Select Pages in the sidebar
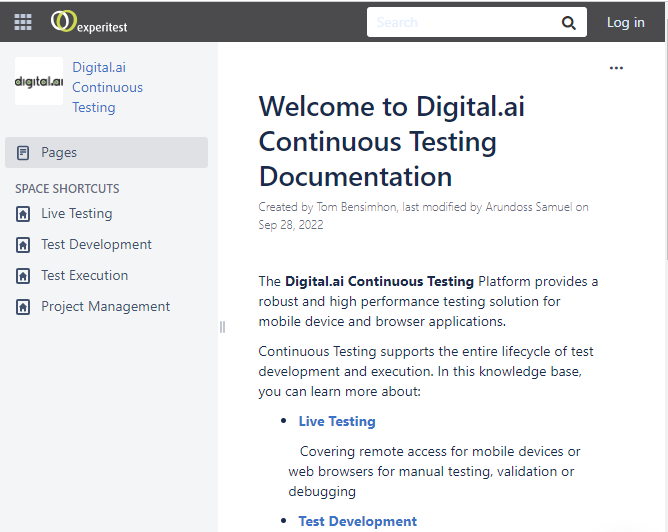Image resolution: width=668 pixels, height=532 pixels. 107,152
